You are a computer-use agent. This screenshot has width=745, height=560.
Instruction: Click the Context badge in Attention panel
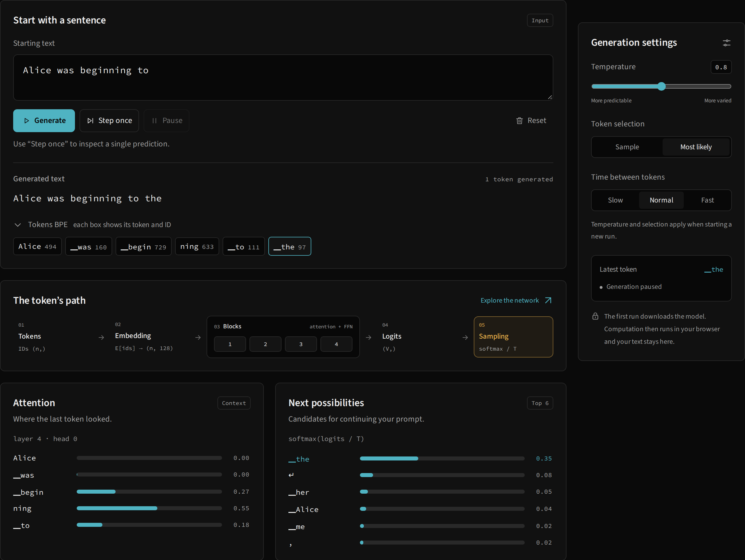pyautogui.click(x=234, y=403)
